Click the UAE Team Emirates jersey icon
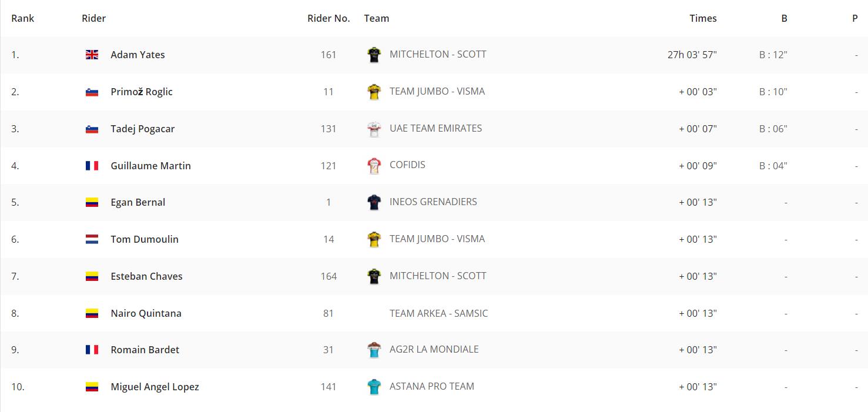The width and height of the screenshot is (868, 412). [x=374, y=129]
